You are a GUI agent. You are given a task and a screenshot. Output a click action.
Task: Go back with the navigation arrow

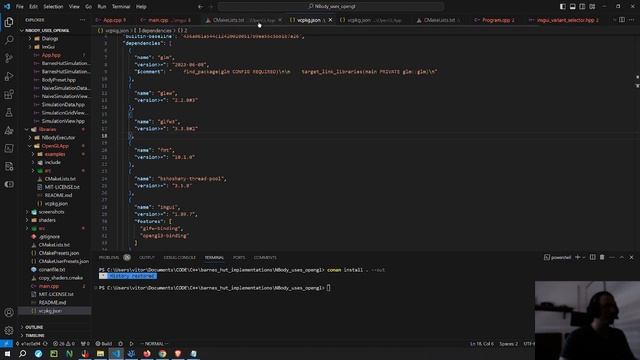pyautogui.click(x=200, y=7)
